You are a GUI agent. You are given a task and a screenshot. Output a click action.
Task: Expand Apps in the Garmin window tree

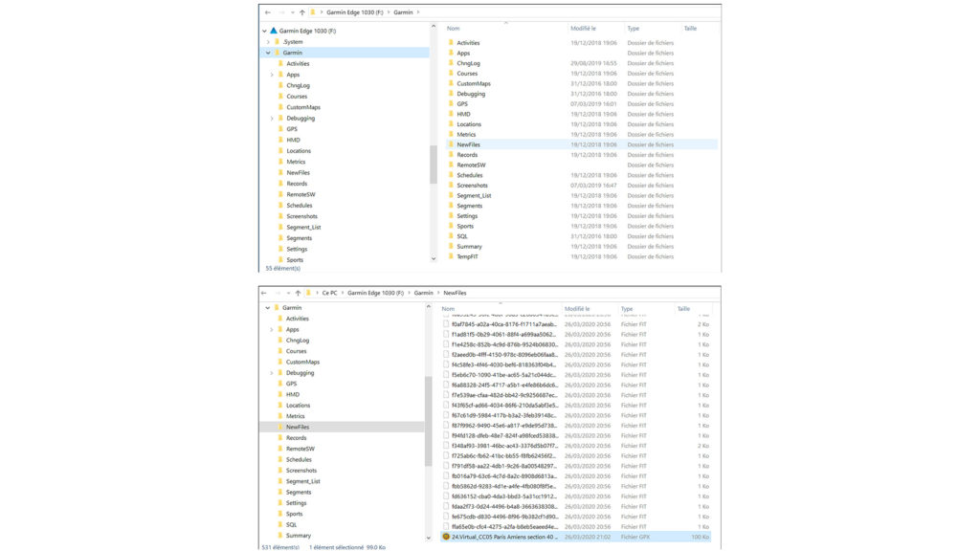click(x=272, y=75)
